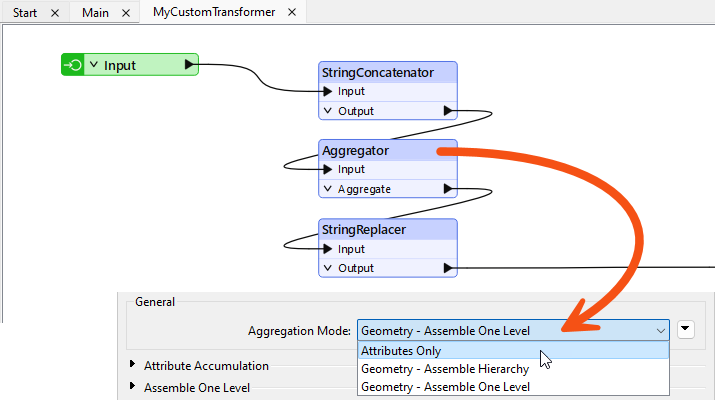Click the Input node output arrow
This screenshot has height=400, width=715.
190,65
